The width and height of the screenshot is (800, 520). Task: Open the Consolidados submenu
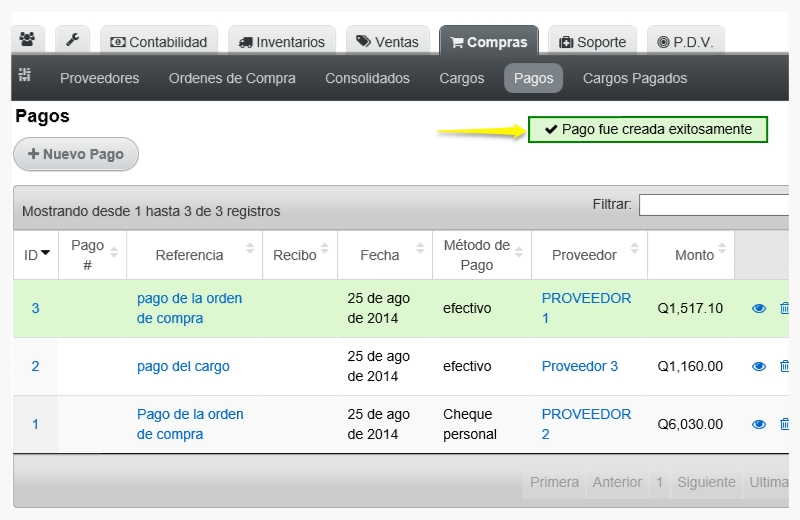[367, 78]
